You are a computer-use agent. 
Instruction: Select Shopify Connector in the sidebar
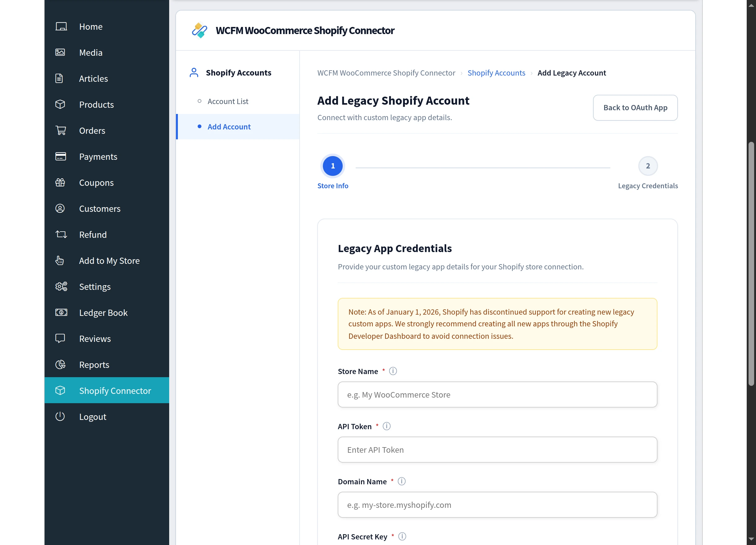(107, 390)
